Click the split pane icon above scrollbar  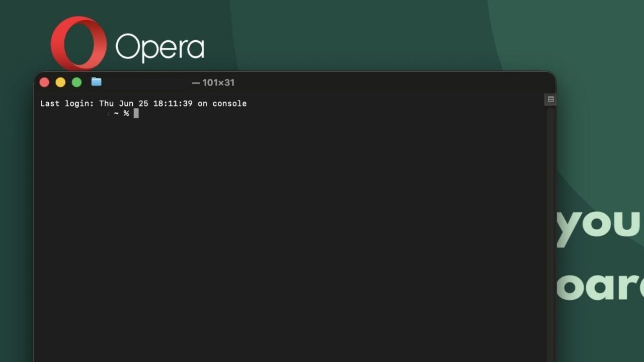point(550,100)
